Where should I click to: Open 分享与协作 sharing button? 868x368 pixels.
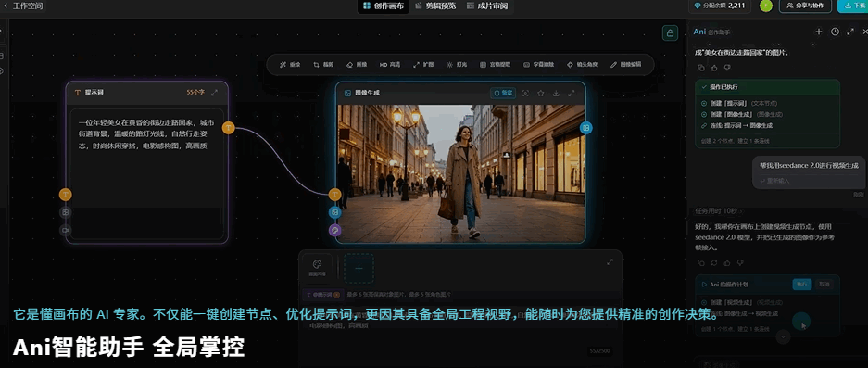click(805, 6)
